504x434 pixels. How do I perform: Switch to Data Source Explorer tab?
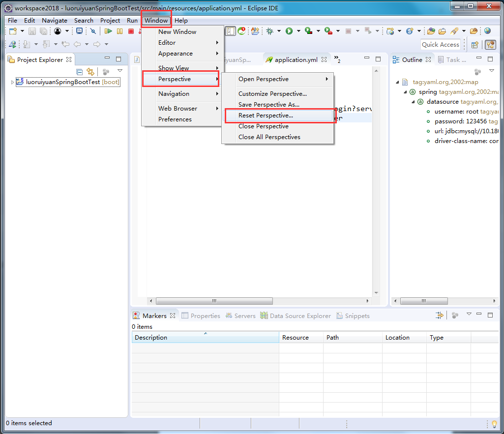(x=296, y=316)
